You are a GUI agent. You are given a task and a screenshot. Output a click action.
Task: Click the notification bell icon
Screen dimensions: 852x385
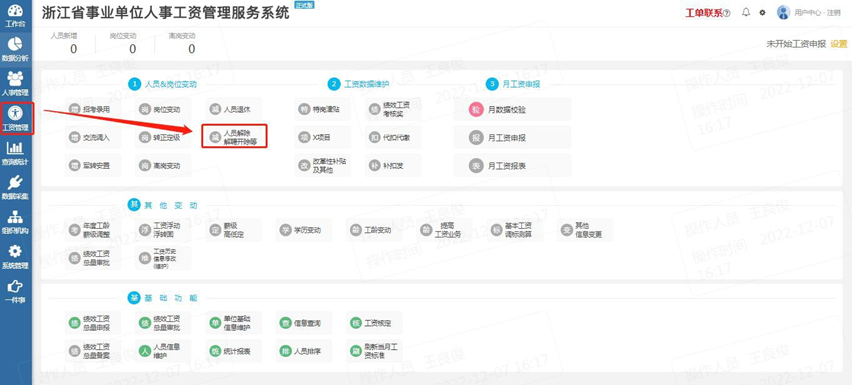pyautogui.click(x=746, y=12)
